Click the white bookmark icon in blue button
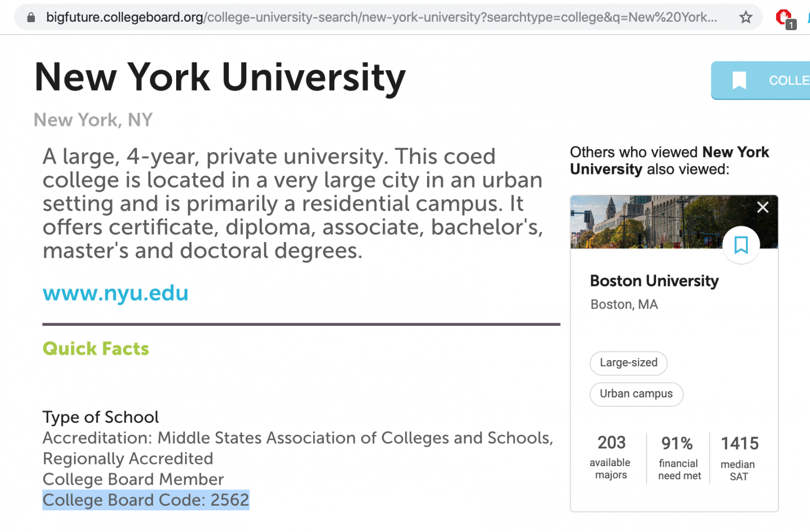 click(739, 81)
